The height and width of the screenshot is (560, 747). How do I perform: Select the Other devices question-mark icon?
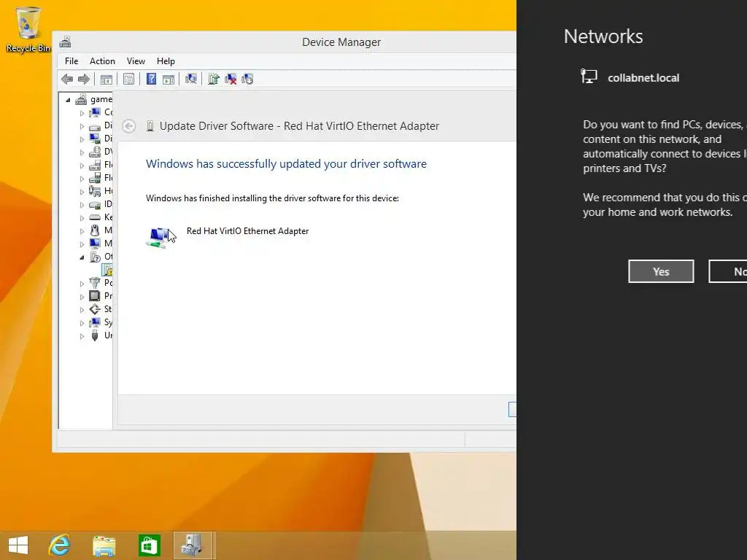[96, 257]
